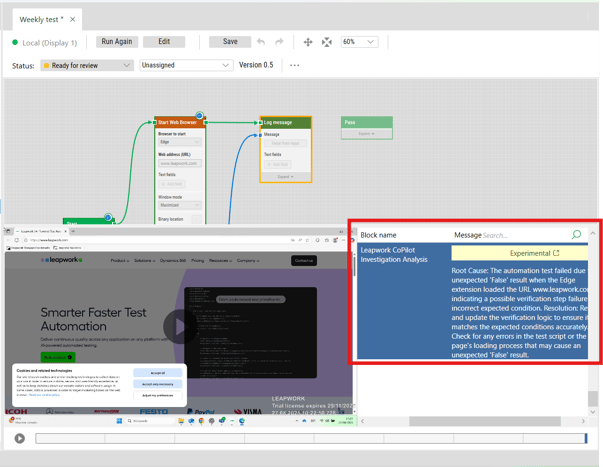Click the Contact us button on the webpage
Screen dimensions: 603x467
tap(304, 260)
